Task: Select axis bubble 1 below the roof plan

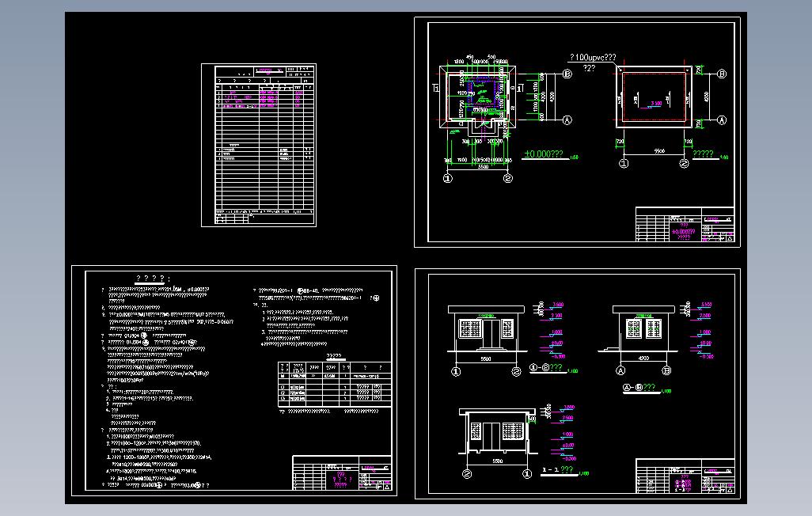Action: [x=624, y=163]
